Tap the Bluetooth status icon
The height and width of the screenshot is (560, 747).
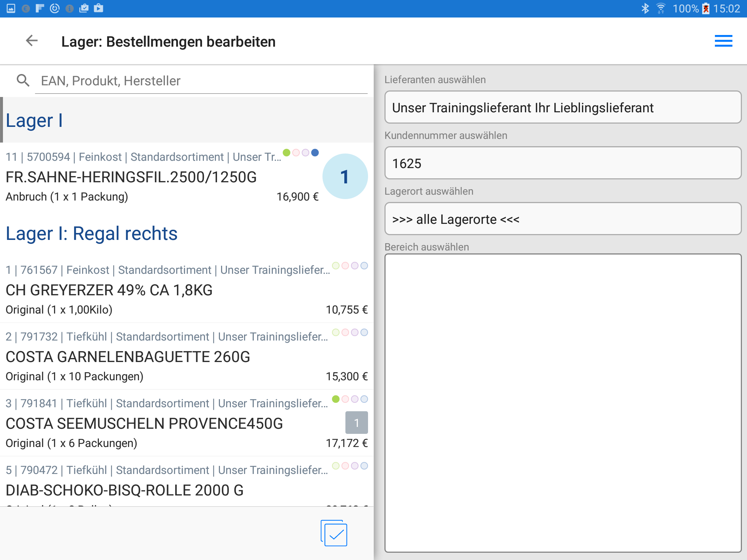(x=645, y=8)
